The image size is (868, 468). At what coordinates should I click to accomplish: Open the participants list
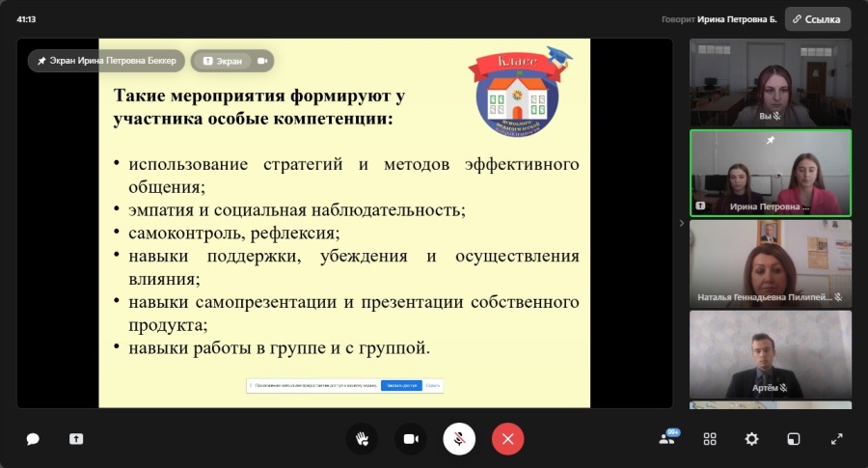667,438
